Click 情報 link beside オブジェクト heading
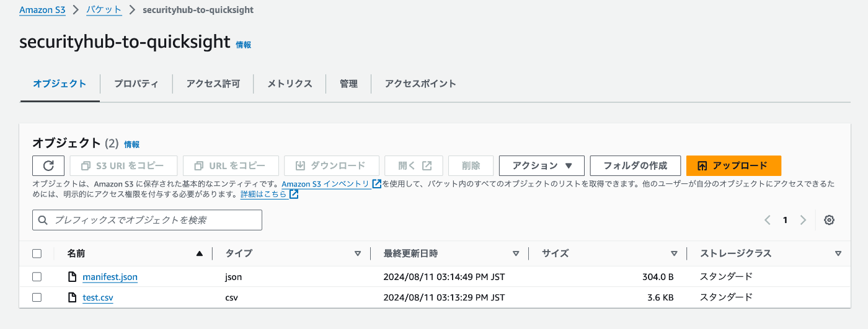The width and height of the screenshot is (868, 329). coord(132,144)
